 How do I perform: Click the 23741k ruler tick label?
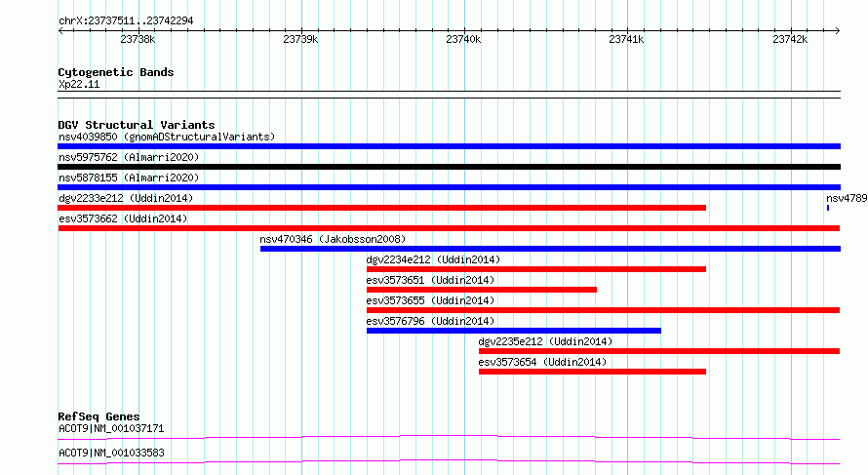[626, 39]
